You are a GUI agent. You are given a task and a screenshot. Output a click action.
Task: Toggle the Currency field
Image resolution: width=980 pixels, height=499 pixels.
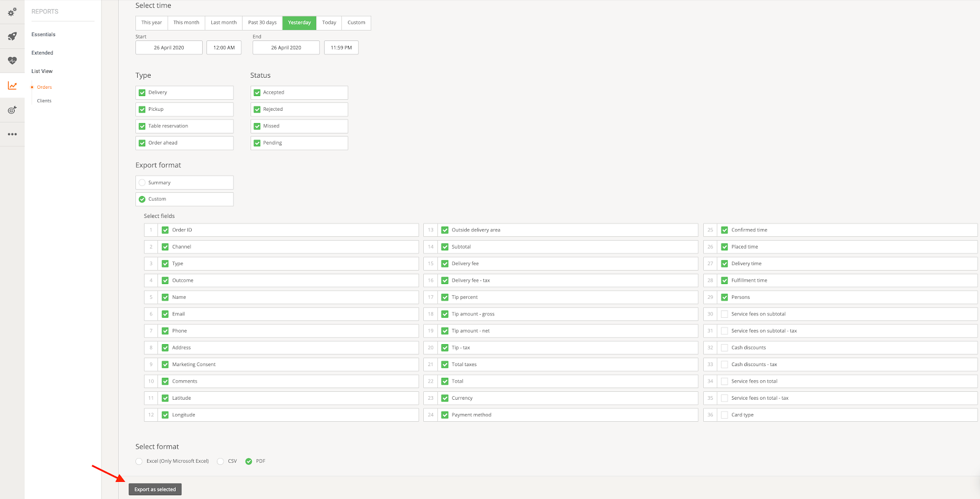(x=445, y=398)
